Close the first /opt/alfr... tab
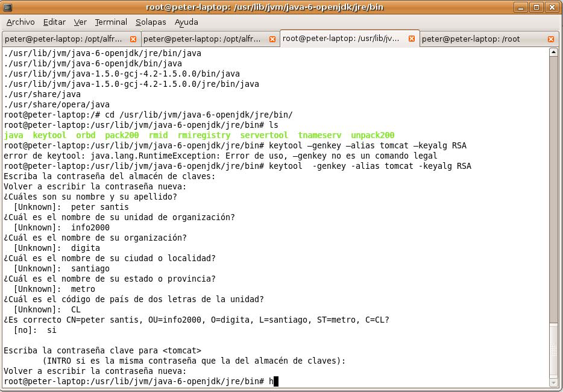The height and width of the screenshot is (392, 563). pyautogui.click(x=133, y=39)
